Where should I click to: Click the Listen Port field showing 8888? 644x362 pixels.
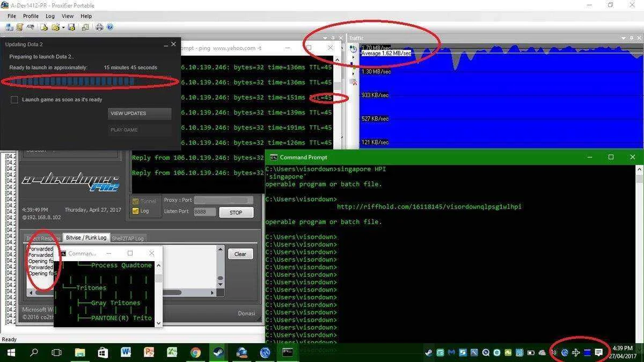[x=204, y=212]
